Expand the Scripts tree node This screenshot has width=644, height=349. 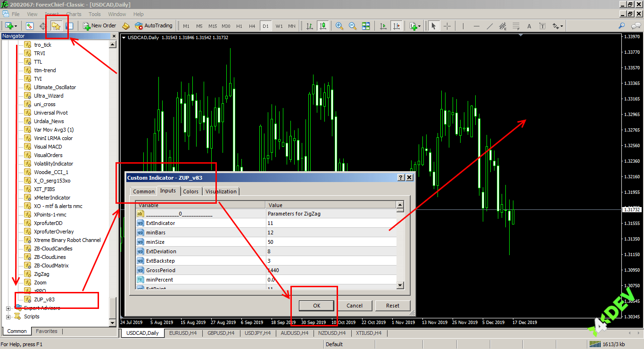[x=8, y=316]
